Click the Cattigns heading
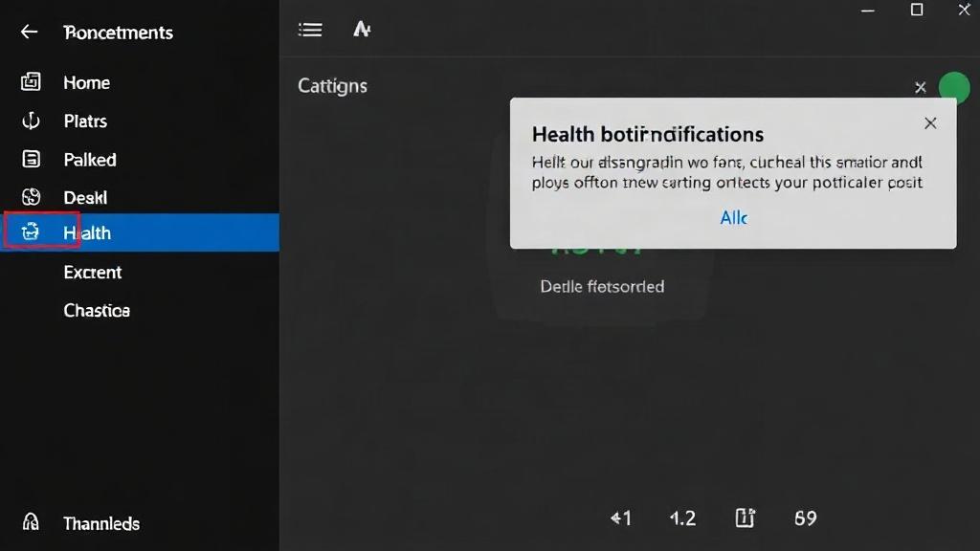980x551 pixels. tap(332, 85)
